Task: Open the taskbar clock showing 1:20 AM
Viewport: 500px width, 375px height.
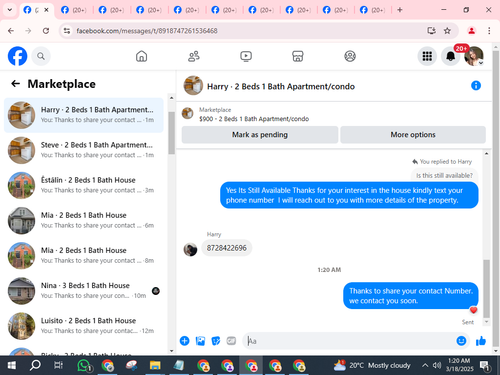Action: coord(459,365)
